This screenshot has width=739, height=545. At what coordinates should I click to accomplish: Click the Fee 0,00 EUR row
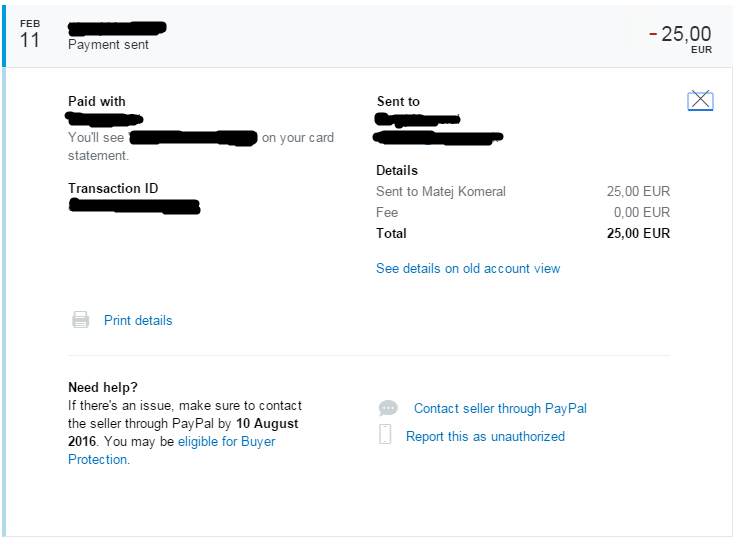pyautogui.click(x=522, y=212)
